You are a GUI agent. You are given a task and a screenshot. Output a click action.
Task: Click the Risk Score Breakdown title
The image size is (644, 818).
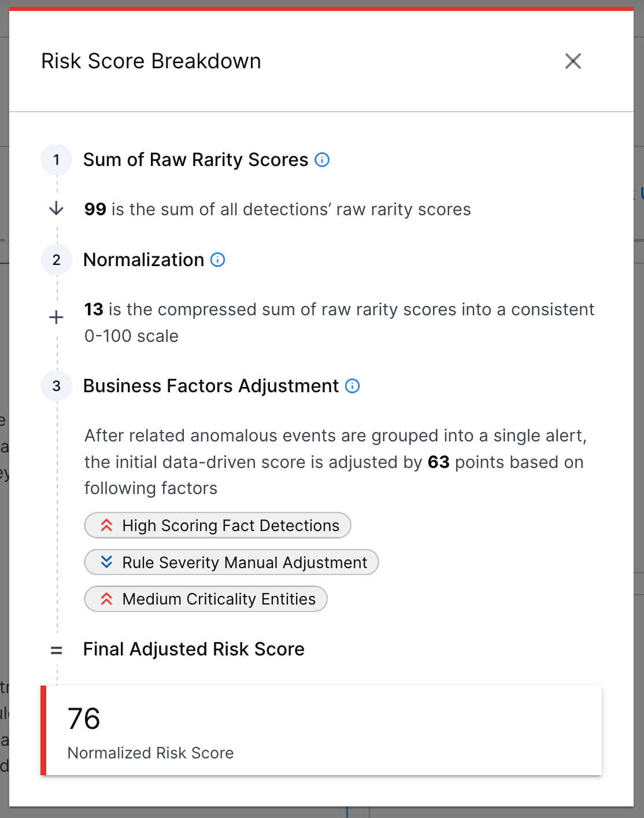tap(150, 61)
